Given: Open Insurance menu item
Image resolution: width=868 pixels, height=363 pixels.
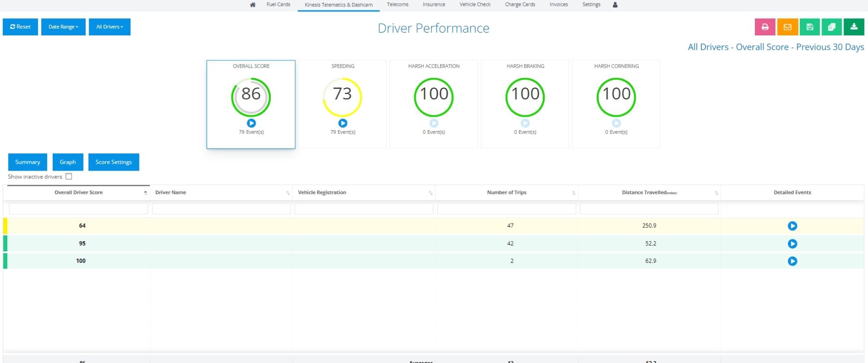Looking at the screenshot, I should coord(434,5).
